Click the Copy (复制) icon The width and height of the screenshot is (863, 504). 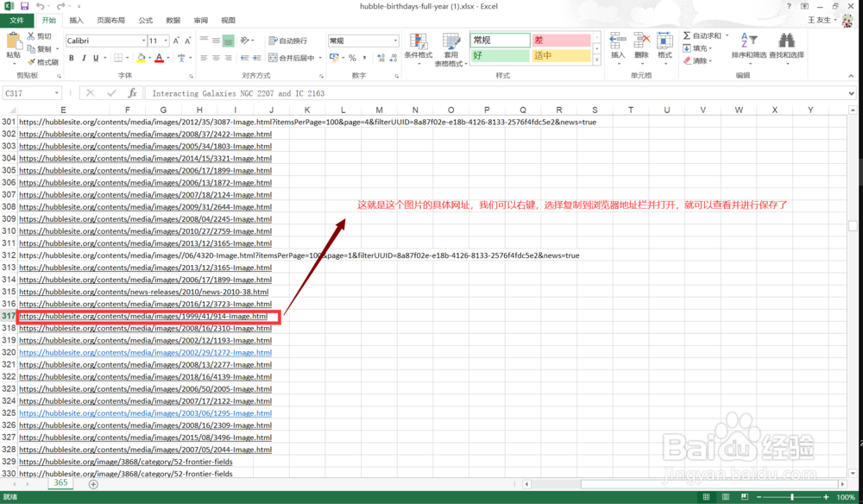tap(31, 49)
